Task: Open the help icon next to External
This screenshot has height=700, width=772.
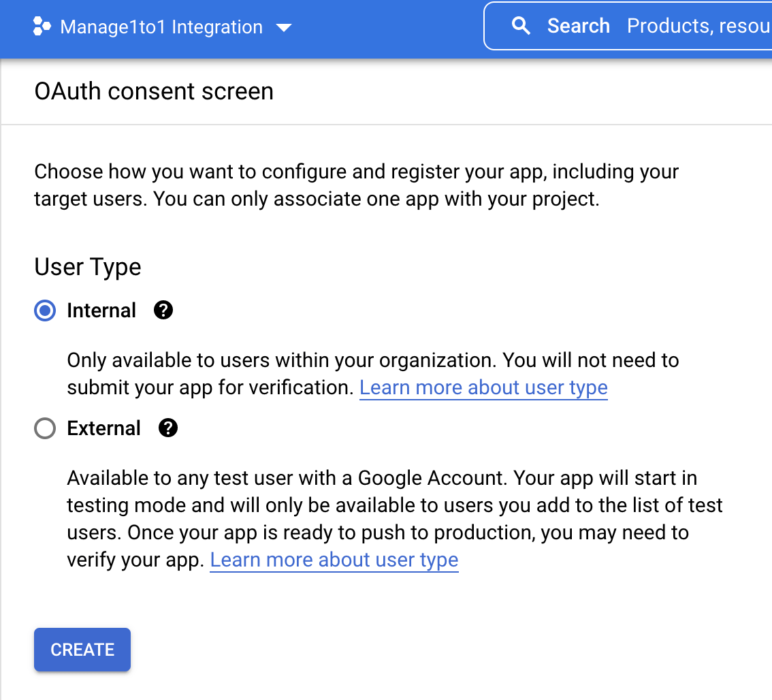Action: click(x=167, y=428)
